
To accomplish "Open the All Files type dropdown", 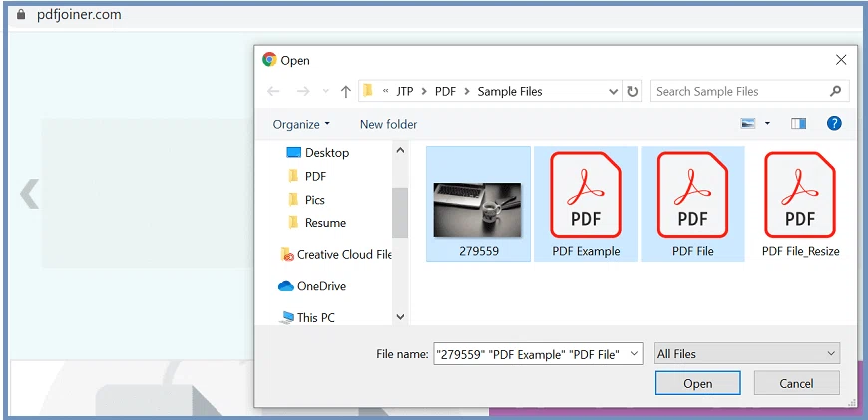I will [x=746, y=354].
